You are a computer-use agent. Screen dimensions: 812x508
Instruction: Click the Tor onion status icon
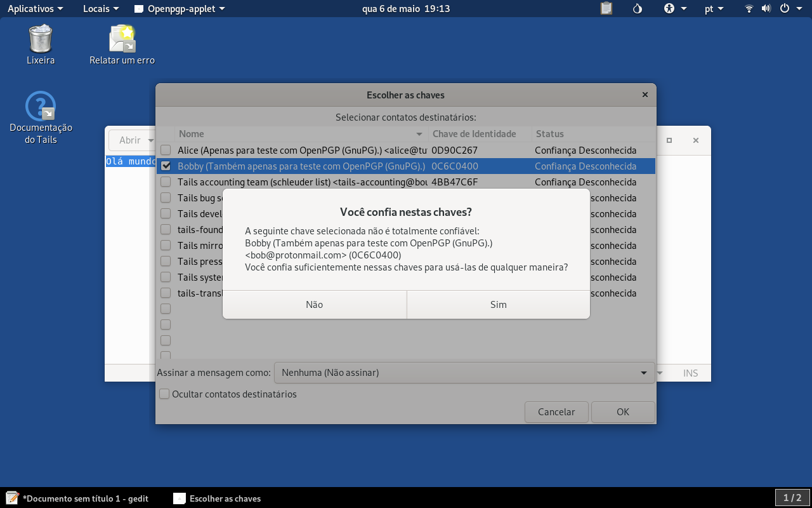638,9
